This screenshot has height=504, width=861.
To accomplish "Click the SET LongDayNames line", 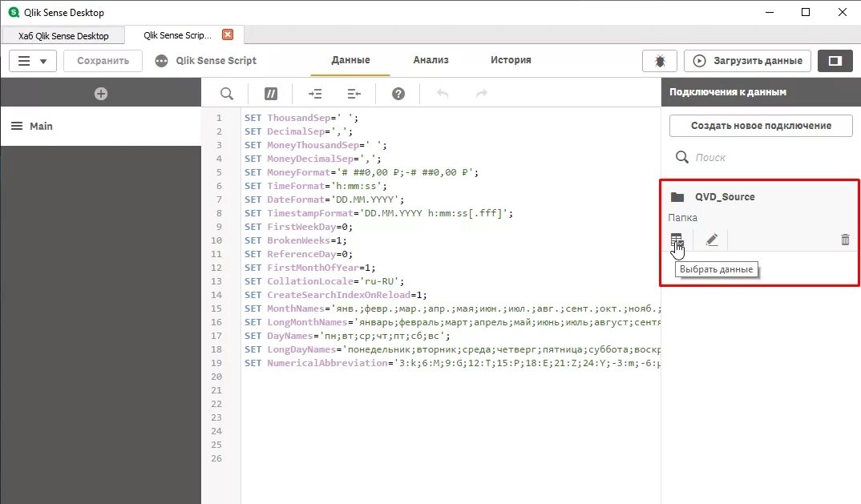I will click(452, 349).
